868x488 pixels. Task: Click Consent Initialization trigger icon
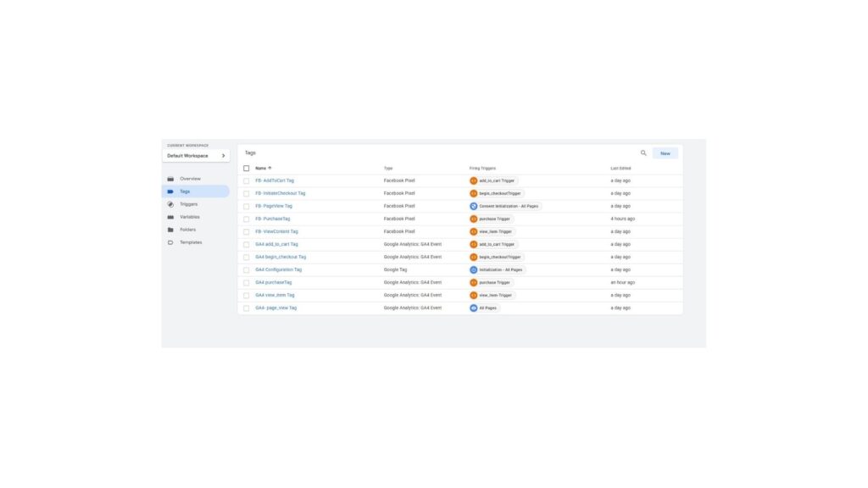coord(473,207)
